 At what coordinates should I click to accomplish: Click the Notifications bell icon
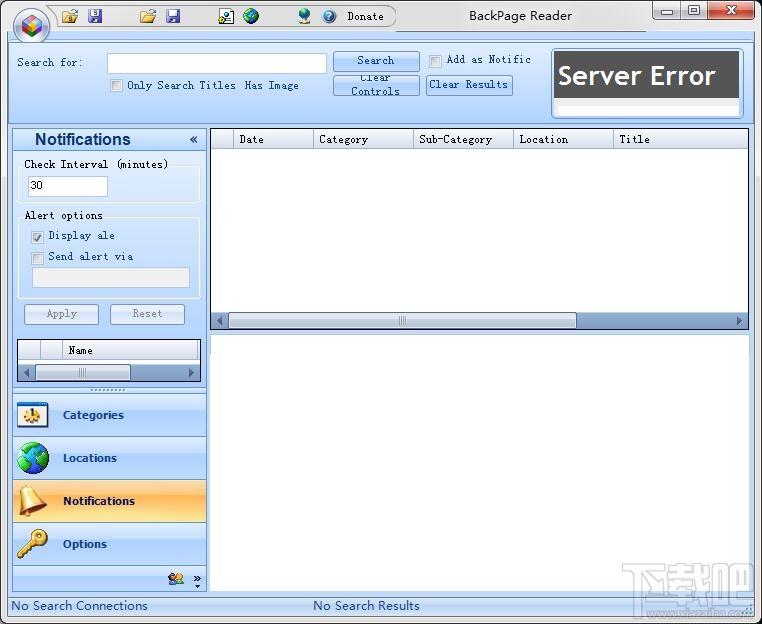click(x=32, y=501)
